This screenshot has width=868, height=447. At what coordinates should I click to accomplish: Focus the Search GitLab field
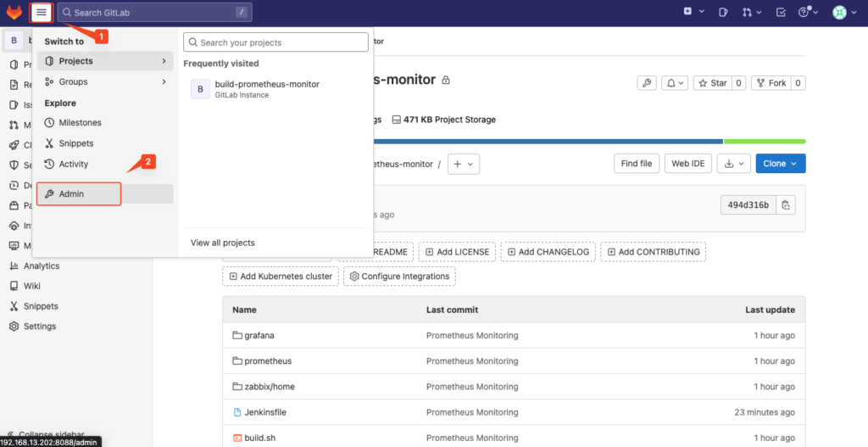pyautogui.click(x=155, y=12)
